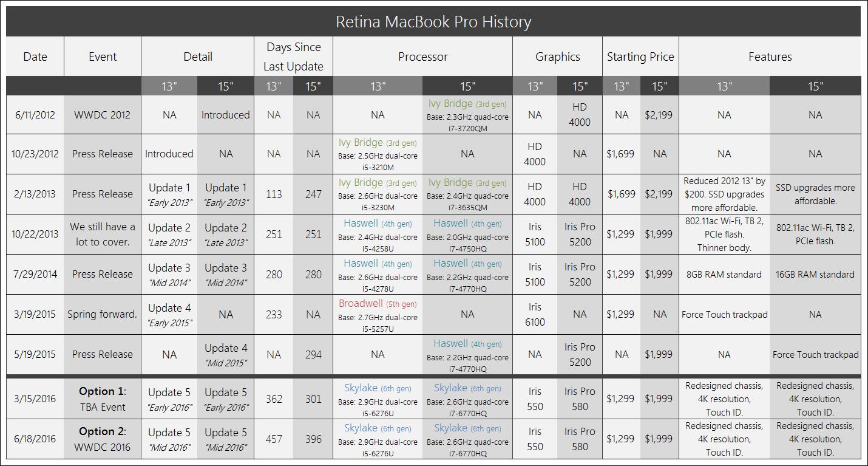This screenshot has width=868, height=466.
Task: Click the 5/19/2015 Force Touch trackpad cell
Action: (x=815, y=355)
